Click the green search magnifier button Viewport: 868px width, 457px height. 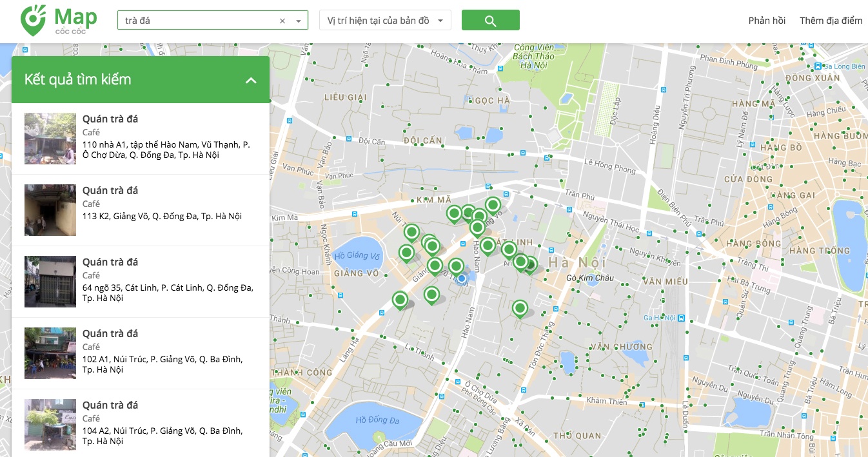(x=490, y=21)
